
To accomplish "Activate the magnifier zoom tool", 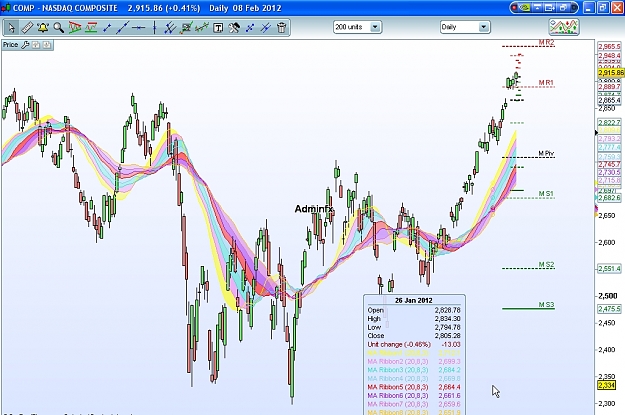I will (x=59, y=28).
